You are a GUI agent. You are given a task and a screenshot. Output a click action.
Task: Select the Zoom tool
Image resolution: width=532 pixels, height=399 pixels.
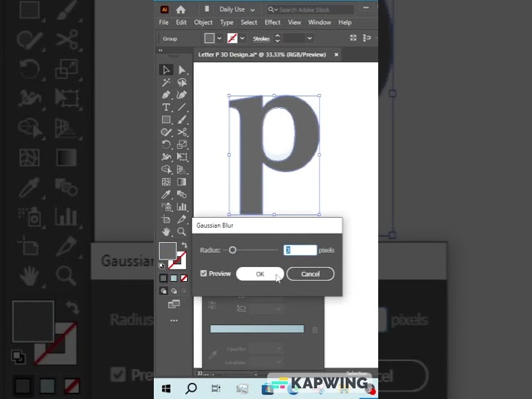[182, 232]
